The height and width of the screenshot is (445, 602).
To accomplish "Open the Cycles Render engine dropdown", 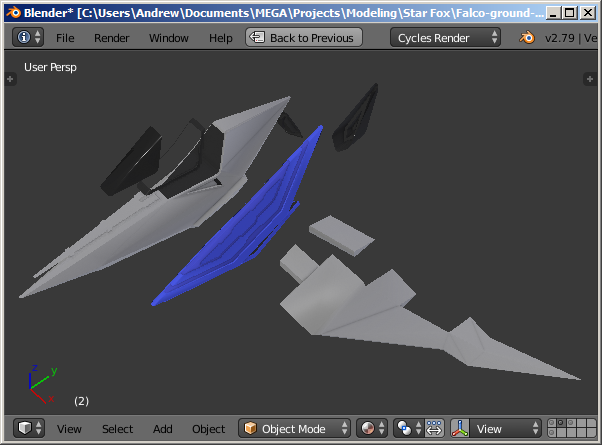I will [445, 38].
